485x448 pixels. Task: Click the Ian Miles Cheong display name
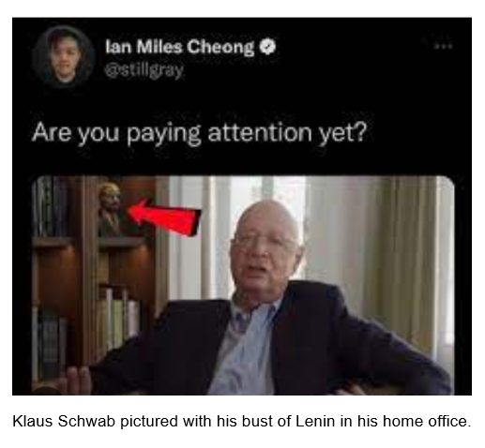[x=180, y=47]
